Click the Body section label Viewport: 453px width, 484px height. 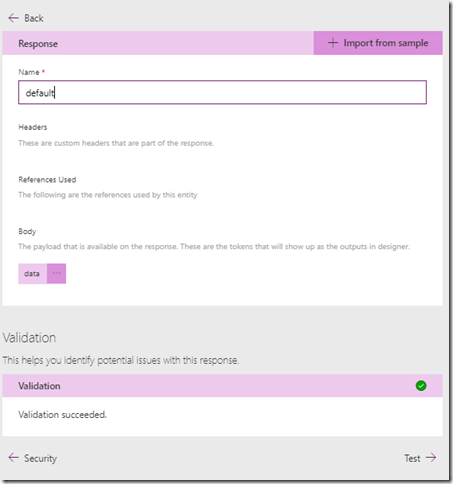pyautogui.click(x=27, y=231)
